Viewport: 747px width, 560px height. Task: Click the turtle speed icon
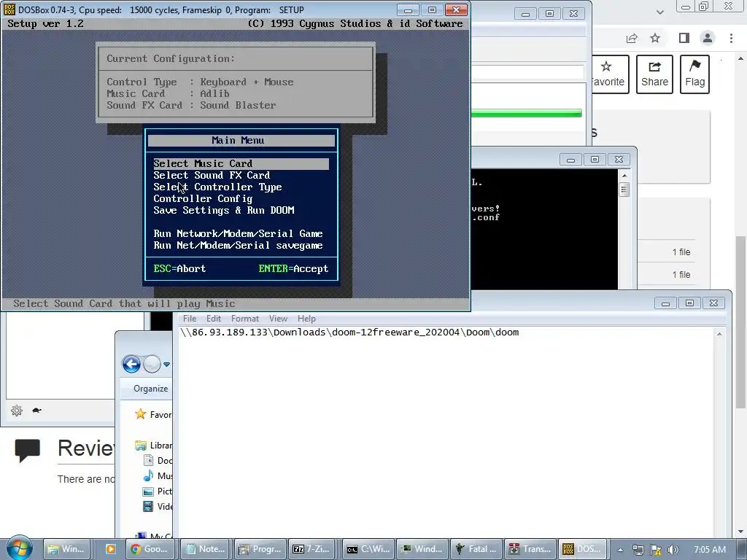click(36, 410)
